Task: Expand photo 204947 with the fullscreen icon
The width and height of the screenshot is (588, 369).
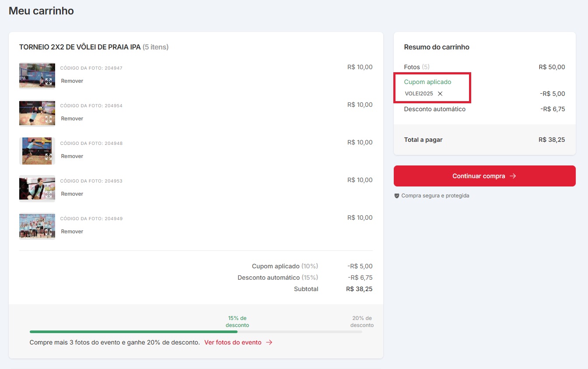Action: pyautogui.click(x=49, y=81)
